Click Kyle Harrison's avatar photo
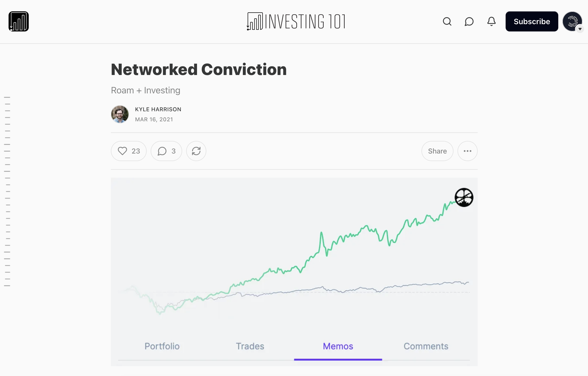The height and width of the screenshot is (376, 588). [120, 114]
